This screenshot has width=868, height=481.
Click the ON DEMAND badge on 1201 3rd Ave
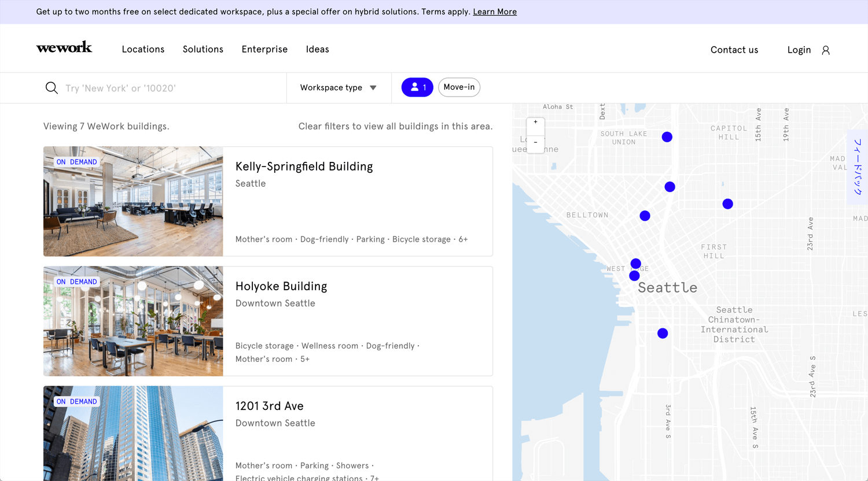[76, 401]
